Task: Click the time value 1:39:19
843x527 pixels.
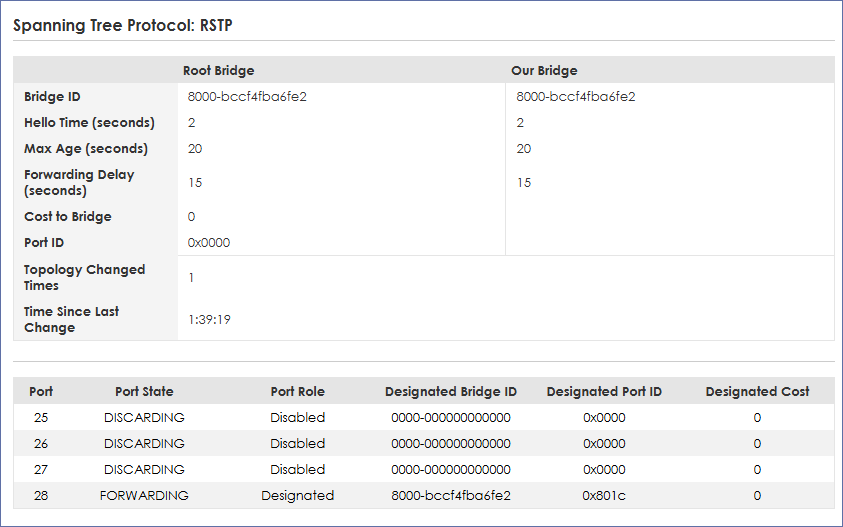Action: [x=210, y=320]
